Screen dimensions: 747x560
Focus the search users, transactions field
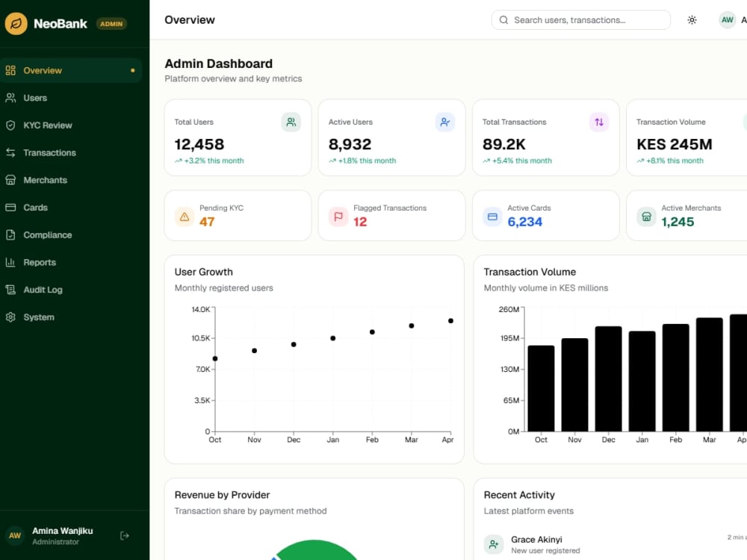tap(580, 20)
